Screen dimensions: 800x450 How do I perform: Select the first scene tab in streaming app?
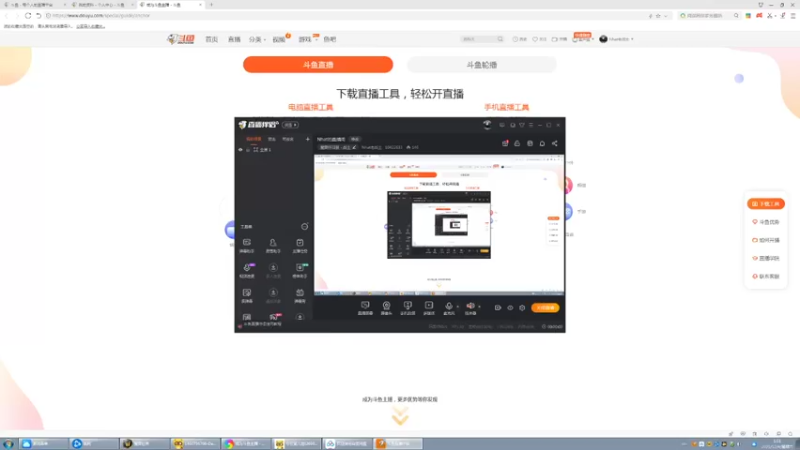coord(253,139)
